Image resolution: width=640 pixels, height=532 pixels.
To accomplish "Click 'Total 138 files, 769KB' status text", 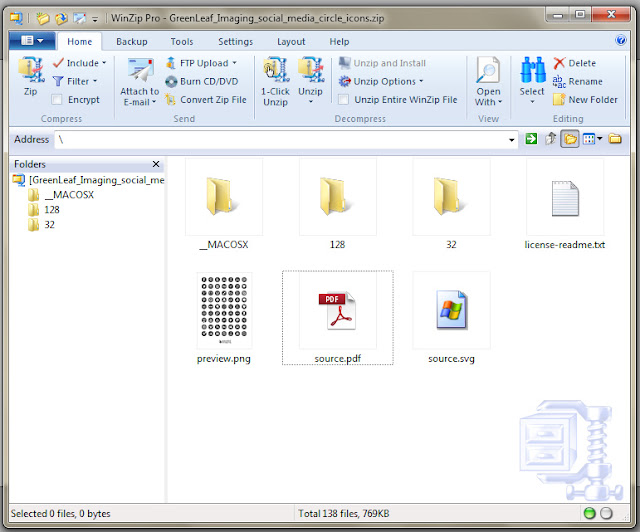I will (344, 514).
